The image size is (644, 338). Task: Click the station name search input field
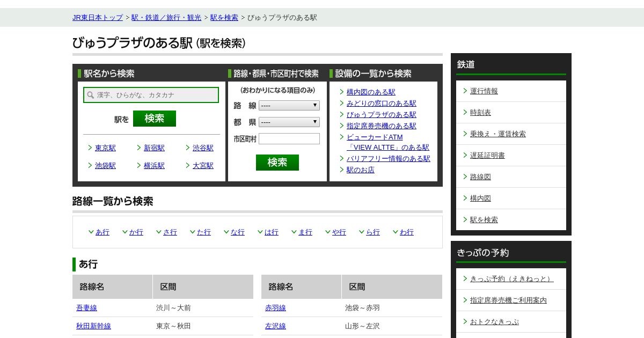click(156, 95)
